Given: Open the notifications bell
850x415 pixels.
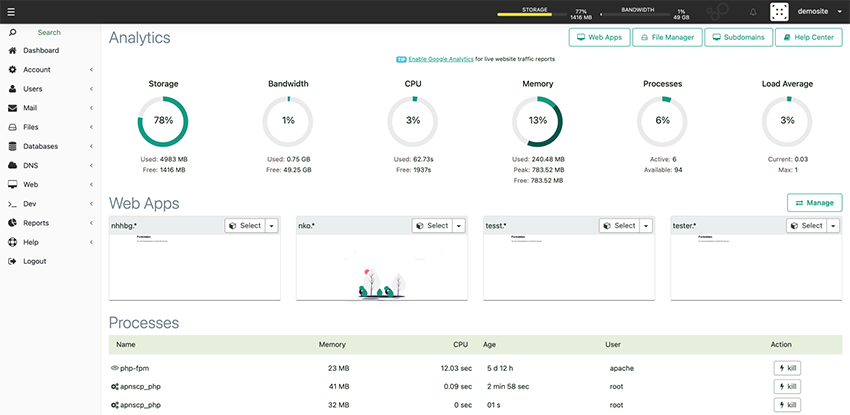Looking at the screenshot, I should 753,12.
